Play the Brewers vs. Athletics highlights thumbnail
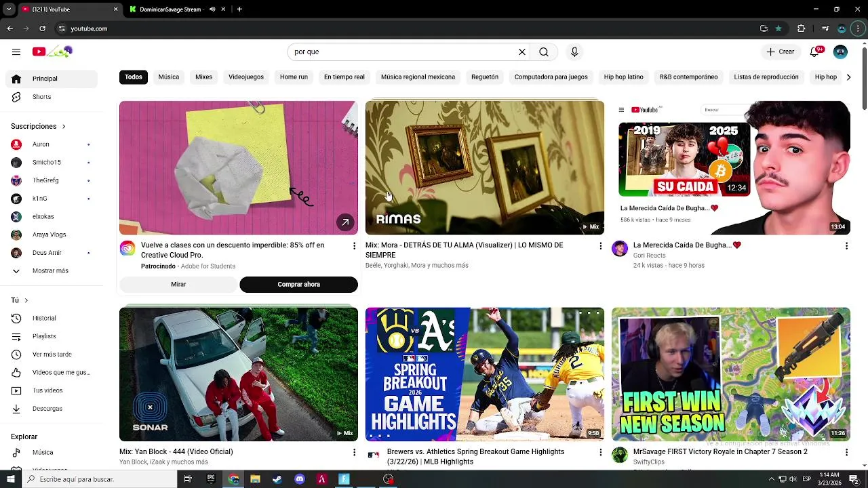 pos(485,374)
